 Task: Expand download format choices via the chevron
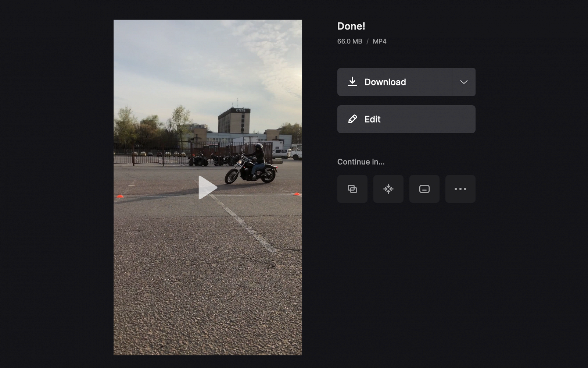[463, 82]
